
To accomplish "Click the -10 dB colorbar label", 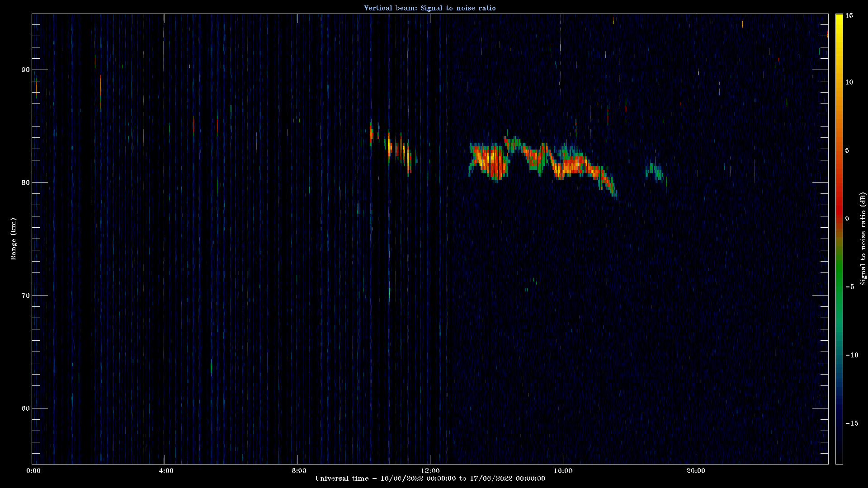I will [851, 355].
